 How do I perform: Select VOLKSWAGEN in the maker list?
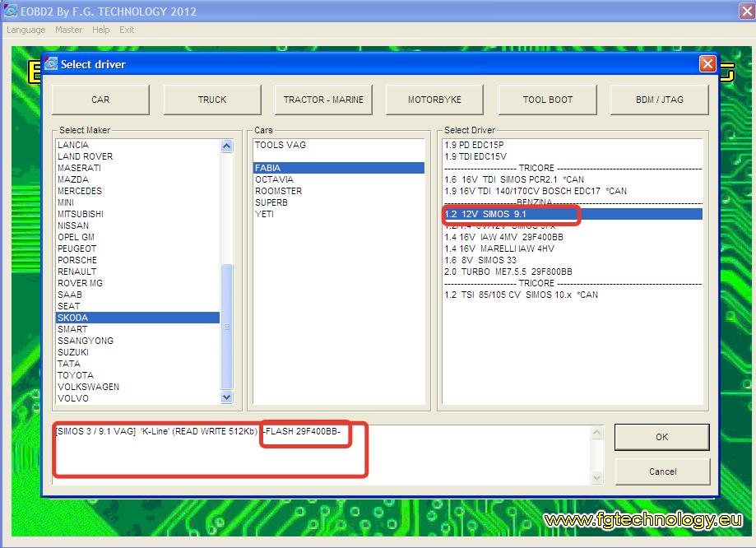pos(138,388)
